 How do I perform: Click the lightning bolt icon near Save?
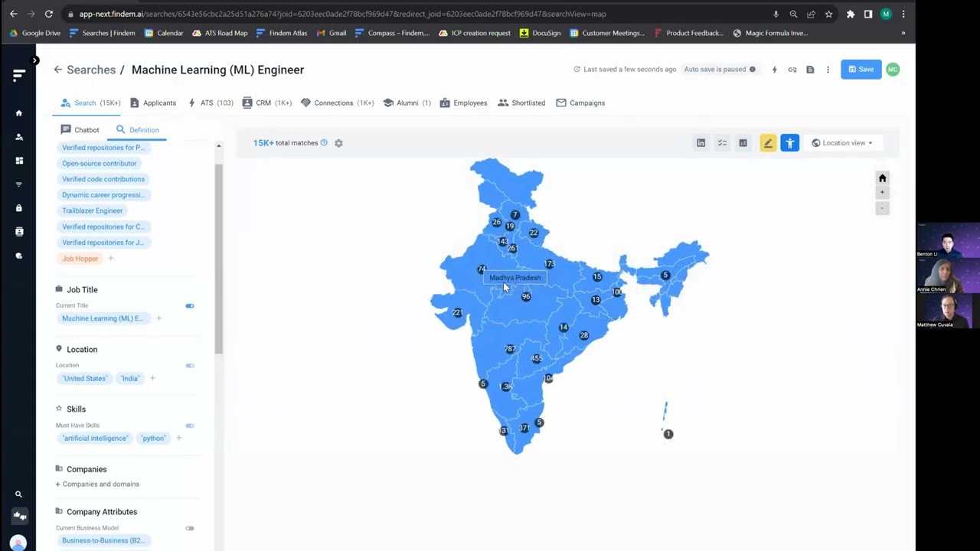[x=774, y=70]
